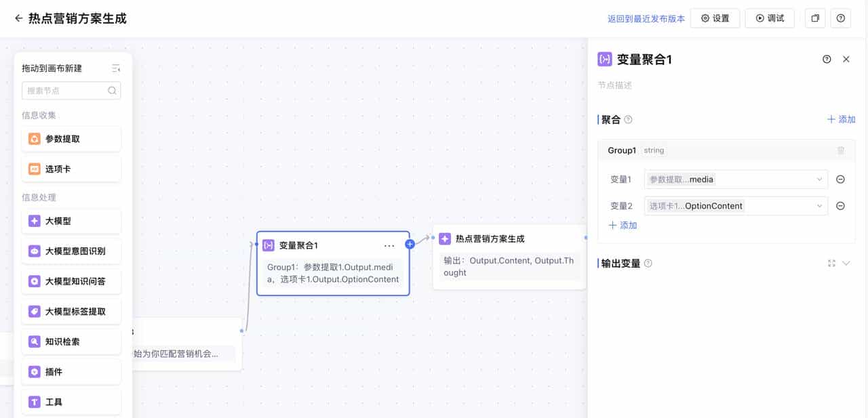Select the 插件 node icon

click(x=35, y=371)
